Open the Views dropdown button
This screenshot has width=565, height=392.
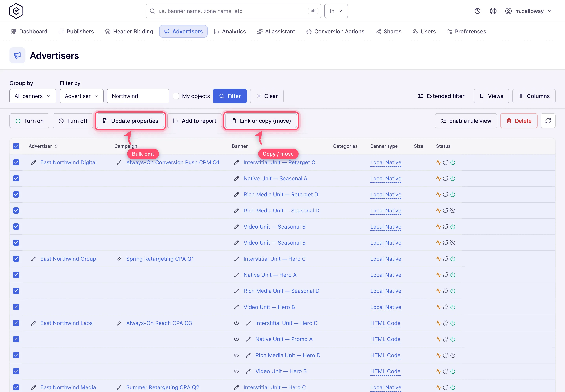pyautogui.click(x=491, y=96)
